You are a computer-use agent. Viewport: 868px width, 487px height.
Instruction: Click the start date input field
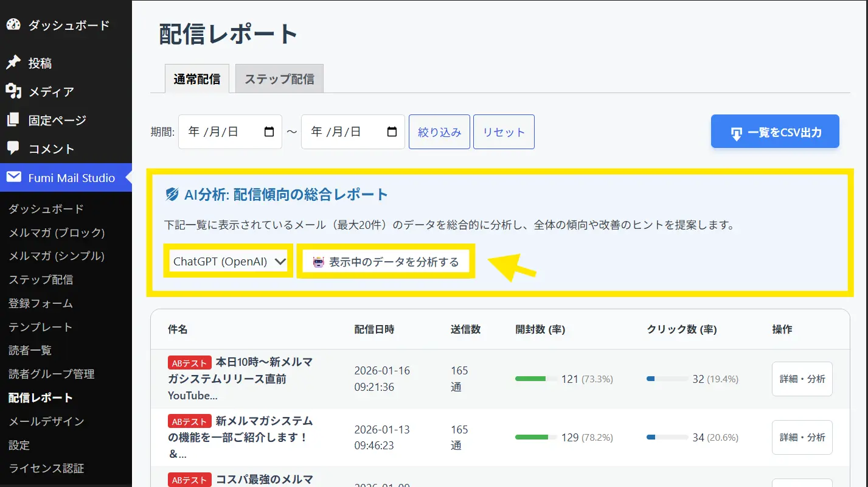coord(219,131)
